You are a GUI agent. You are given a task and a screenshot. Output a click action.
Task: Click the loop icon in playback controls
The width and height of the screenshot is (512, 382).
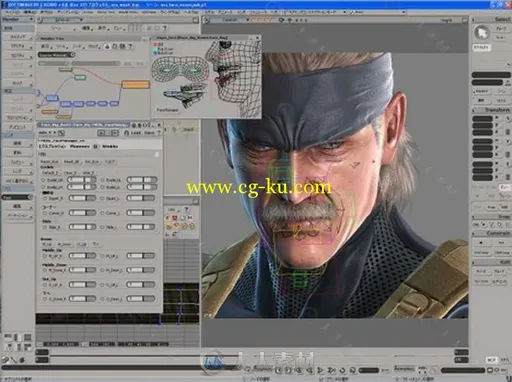click(342, 370)
